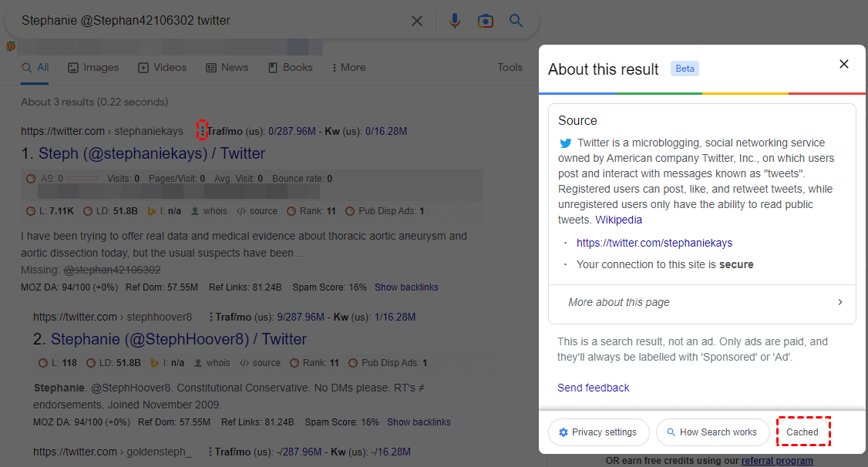
Task: Show backlinks for the stephaniekays result
Action: [x=406, y=287]
